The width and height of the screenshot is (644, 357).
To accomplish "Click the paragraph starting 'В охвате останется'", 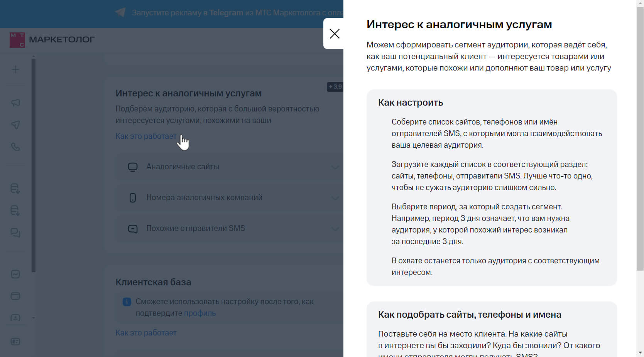I will [495, 266].
